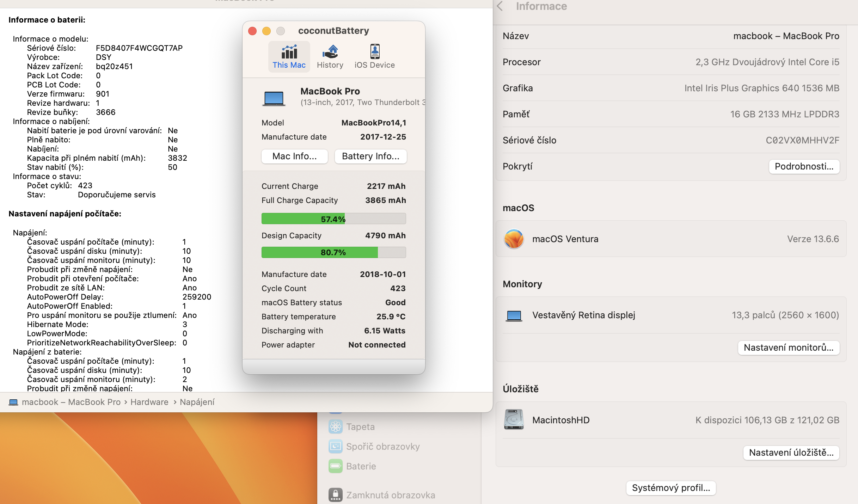Click the 57.4% charge progress bar

pos(333,219)
